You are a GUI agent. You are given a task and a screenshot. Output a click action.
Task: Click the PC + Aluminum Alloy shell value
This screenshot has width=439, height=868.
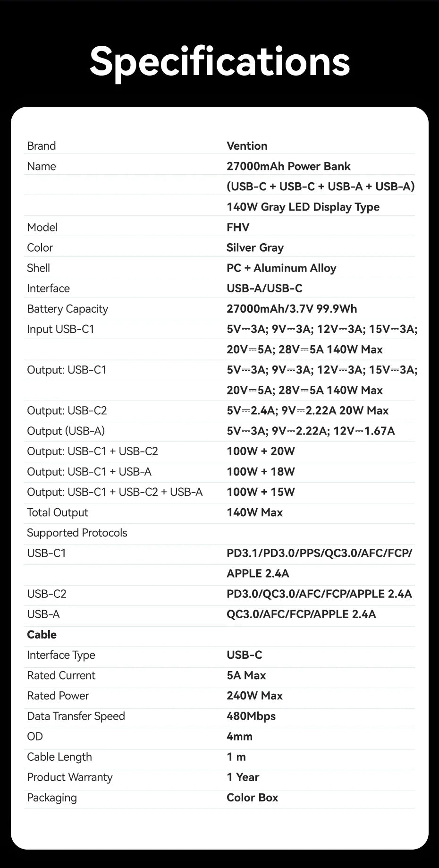pos(281,268)
